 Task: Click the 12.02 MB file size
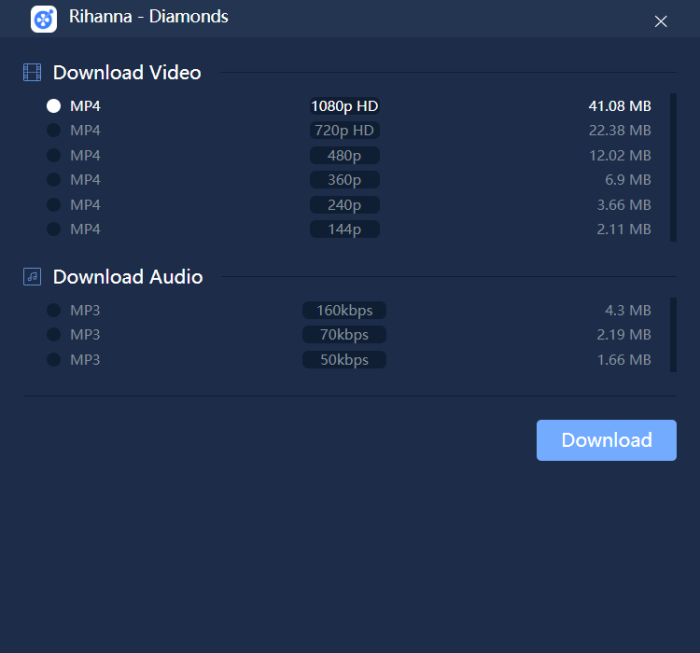620,155
